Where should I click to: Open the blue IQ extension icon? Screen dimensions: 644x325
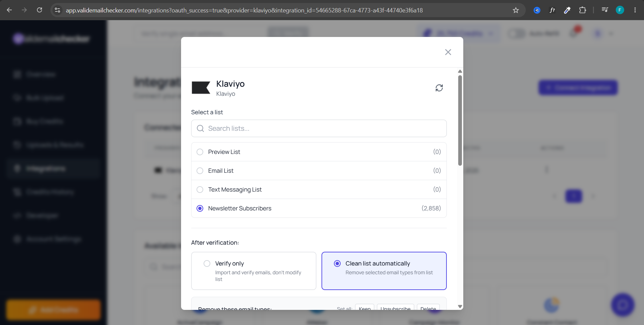pyautogui.click(x=537, y=10)
